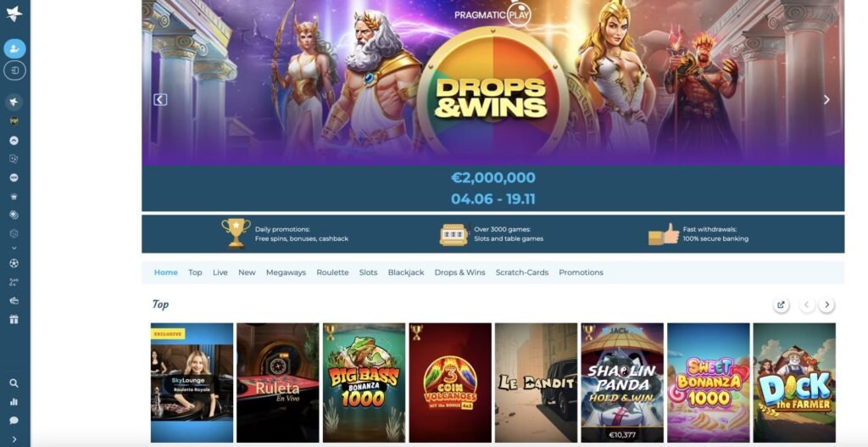Show next banner slide with right arrow
Viewport: 868px width, 447px height.
(x=826, y=100)
